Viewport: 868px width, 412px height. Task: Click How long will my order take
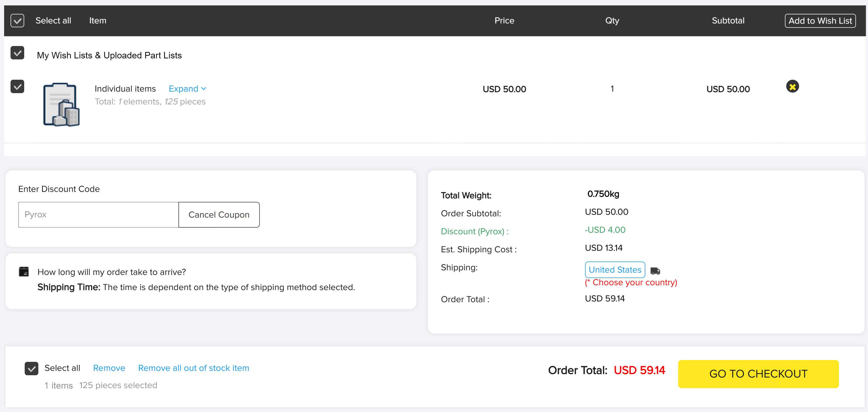(112, 272)
